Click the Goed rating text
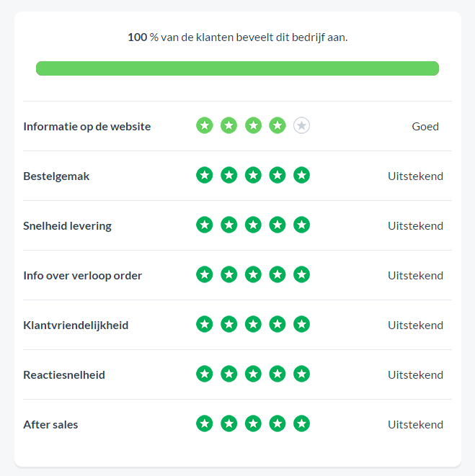Image resolution: width=475 pixels, height=476 pixels. [425, 127]
